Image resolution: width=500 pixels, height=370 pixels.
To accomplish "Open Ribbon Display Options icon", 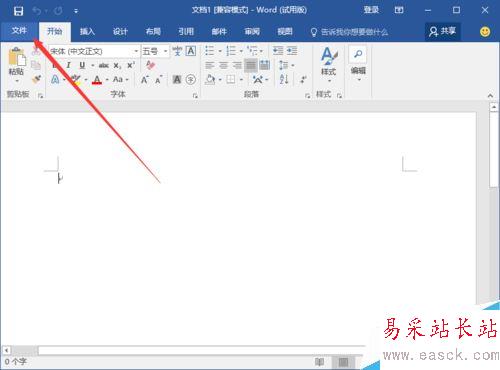I will pos(399,10).
